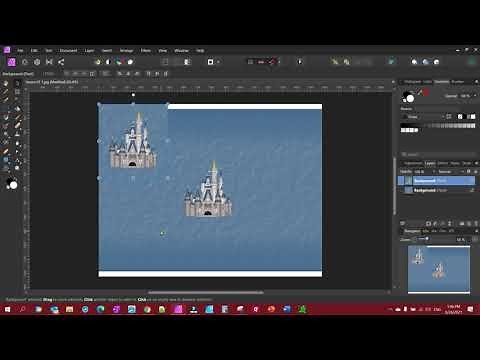Open the Layers panel gear settings icon
The height and width of the screenshot is (360, 480).
coord(468,172)
